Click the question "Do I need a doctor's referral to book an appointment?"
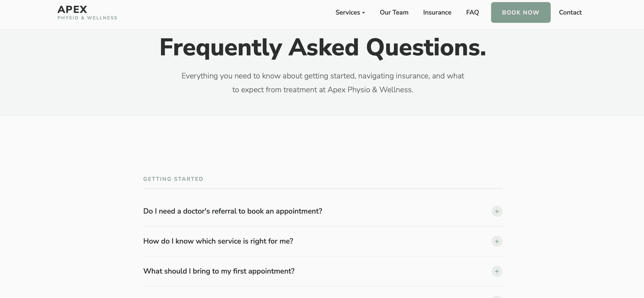The image size is (644, 298). pos(232,211)
